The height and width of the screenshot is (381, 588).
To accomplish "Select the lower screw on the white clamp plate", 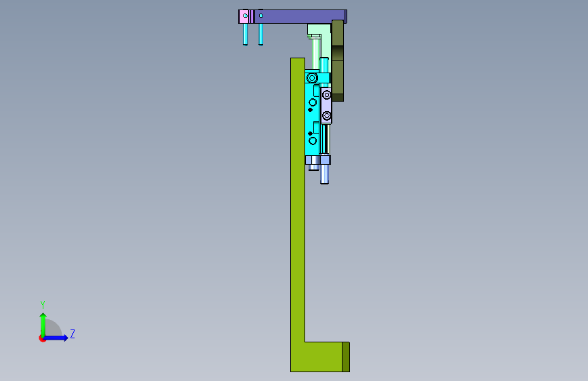I will [x=327, y=116].
